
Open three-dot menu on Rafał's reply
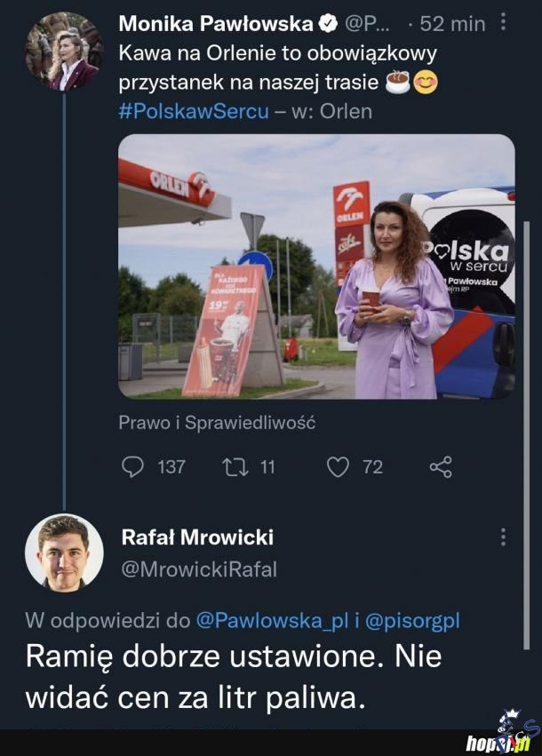504,537
